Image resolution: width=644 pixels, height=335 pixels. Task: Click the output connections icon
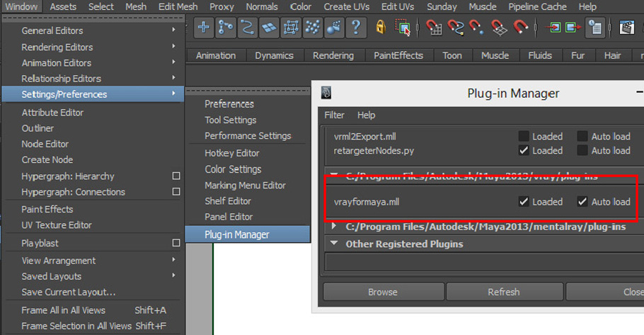[x=573, y=28]
